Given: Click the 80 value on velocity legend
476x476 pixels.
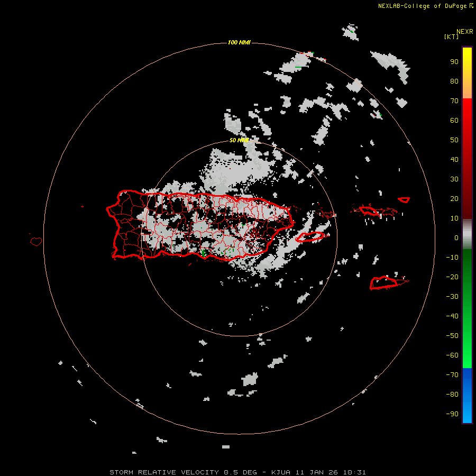Looking at the screenshot, I should pyautogui.click(x=454, y=81).
